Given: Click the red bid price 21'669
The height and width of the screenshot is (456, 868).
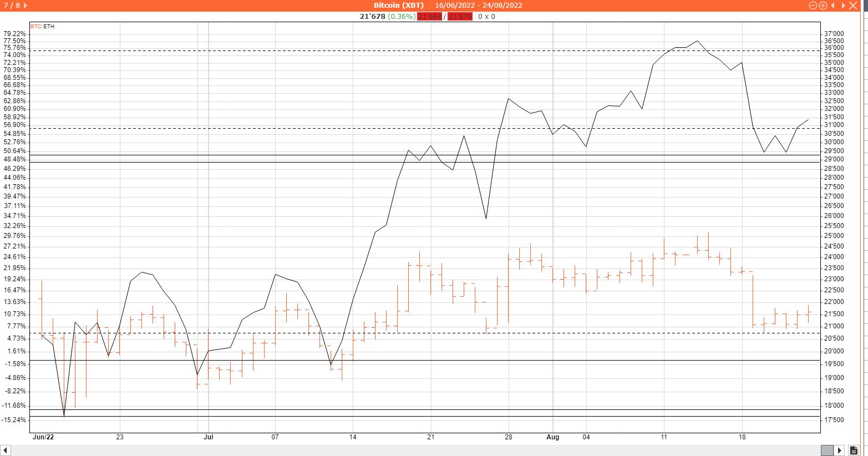Looking at the screenshot, I should coord(429,17).
